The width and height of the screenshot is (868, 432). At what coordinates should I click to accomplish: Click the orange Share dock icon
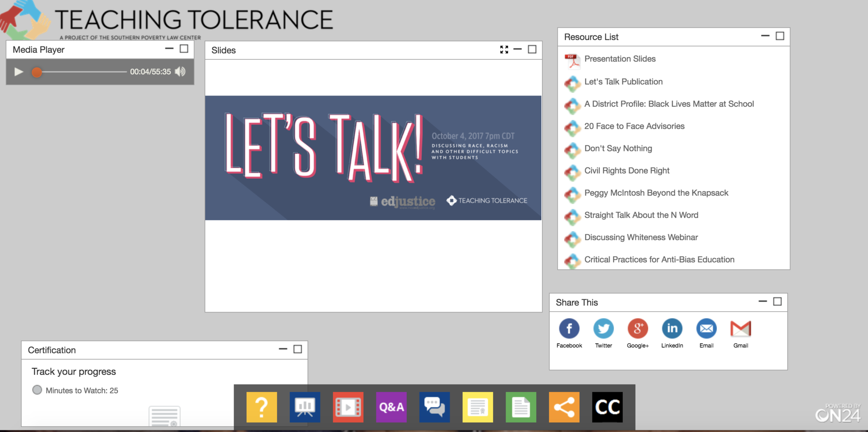coord(564,407)
